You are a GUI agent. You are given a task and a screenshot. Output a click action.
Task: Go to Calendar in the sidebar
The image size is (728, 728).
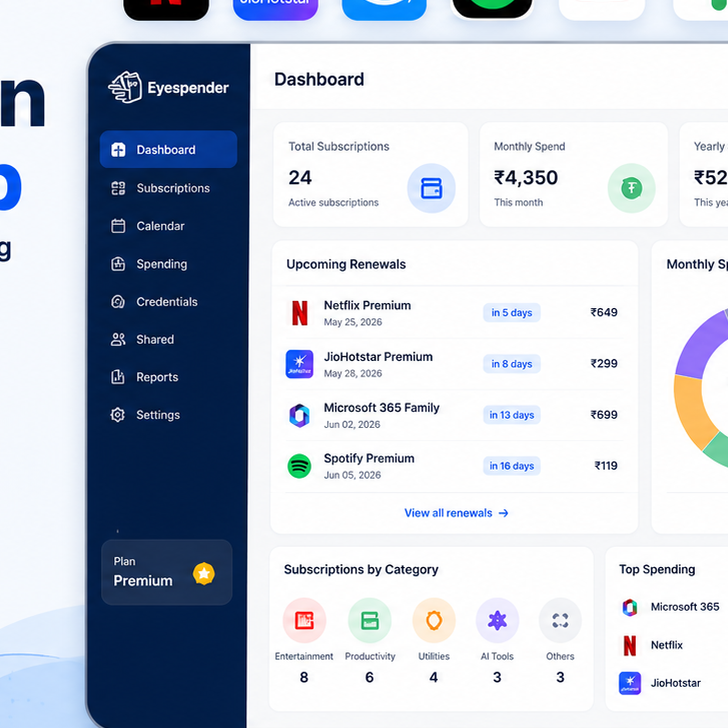(168, 226)
